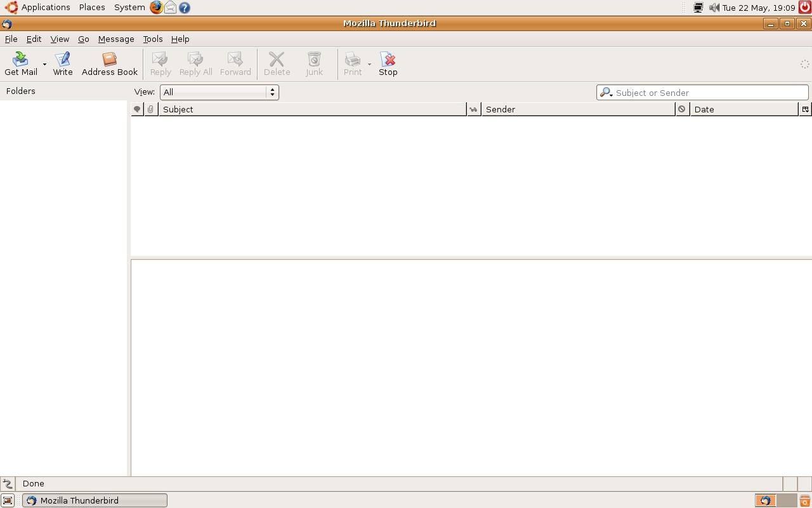Open the Applications menu
The height and width of the screenshot is (508, 812).
(x=38, y=8)
